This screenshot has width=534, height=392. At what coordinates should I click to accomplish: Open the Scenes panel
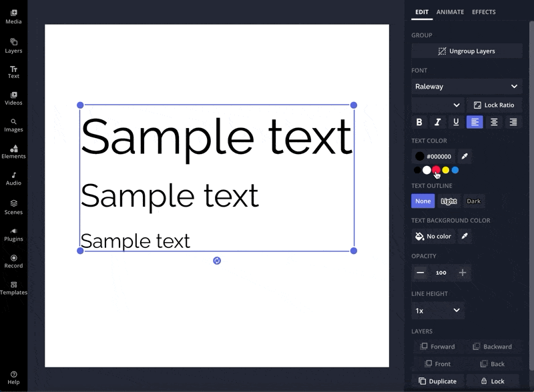pyautogui.click(x=13, y=207)
